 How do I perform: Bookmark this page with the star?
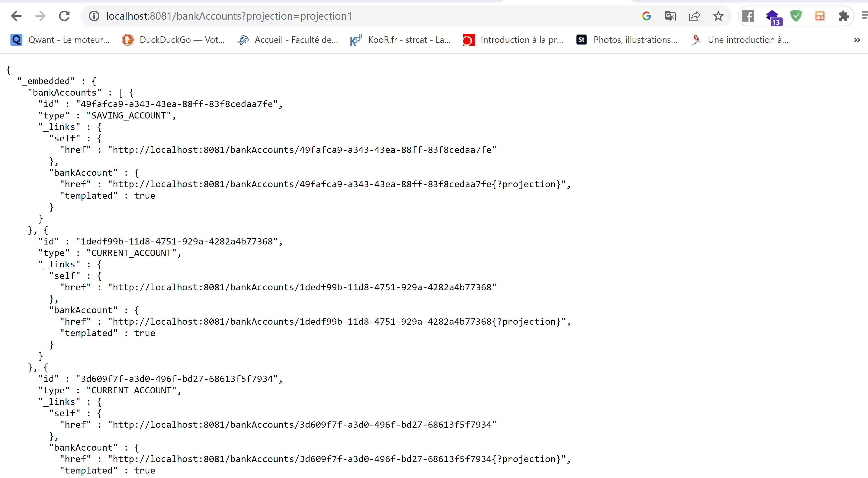(718, 16)
